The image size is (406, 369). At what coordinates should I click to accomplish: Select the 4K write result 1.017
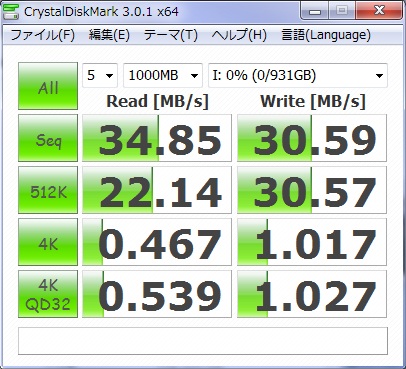pos(312,242)
